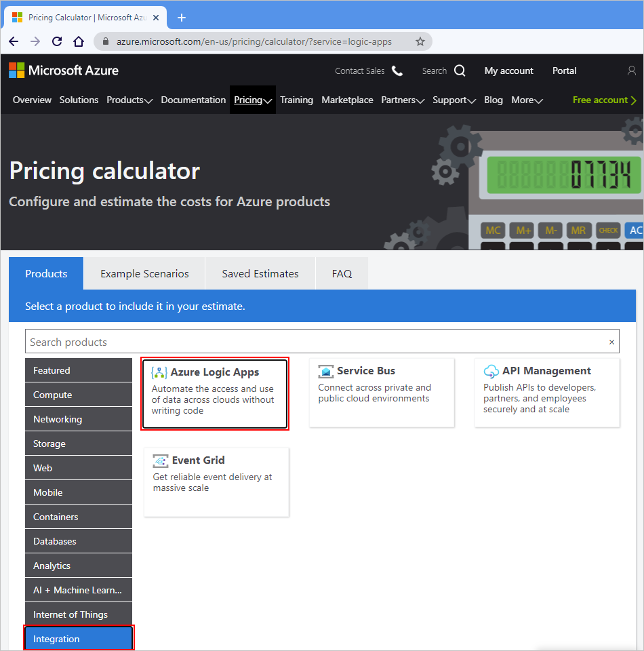The image size is (644, 651).
Task: Click the padlock icon in the address bar
Action: 104,41
